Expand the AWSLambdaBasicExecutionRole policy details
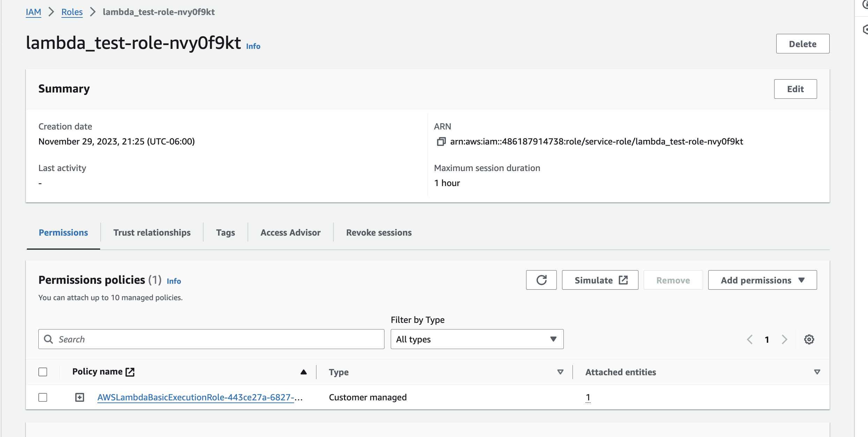868x437 pixels. click(80, 397)
